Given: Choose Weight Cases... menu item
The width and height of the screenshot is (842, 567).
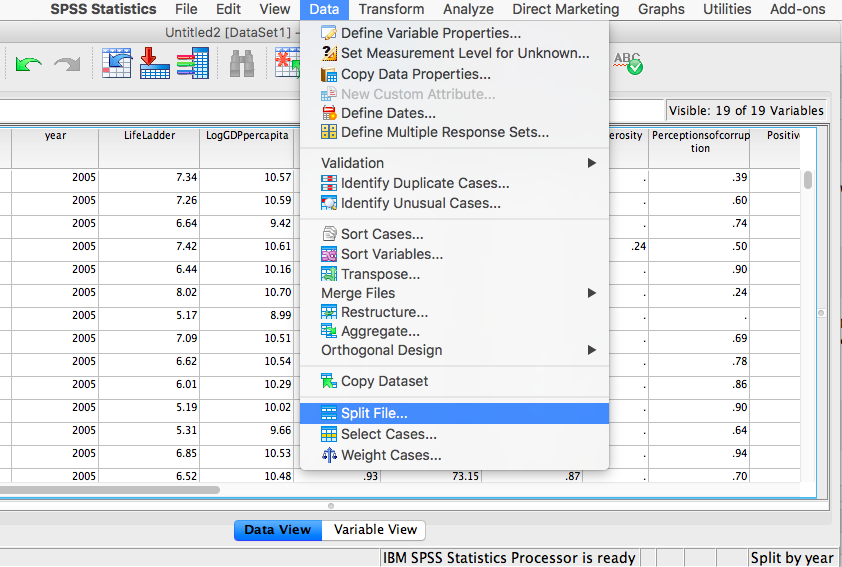Looking at the screenshot, I should [x=454, y=455].
